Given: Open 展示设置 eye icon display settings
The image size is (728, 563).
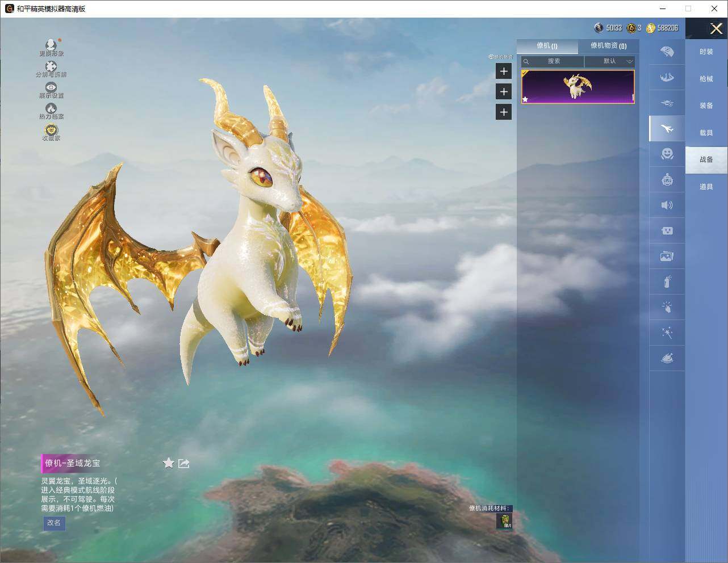Looking at the screenshot, I should pos(51,87).
